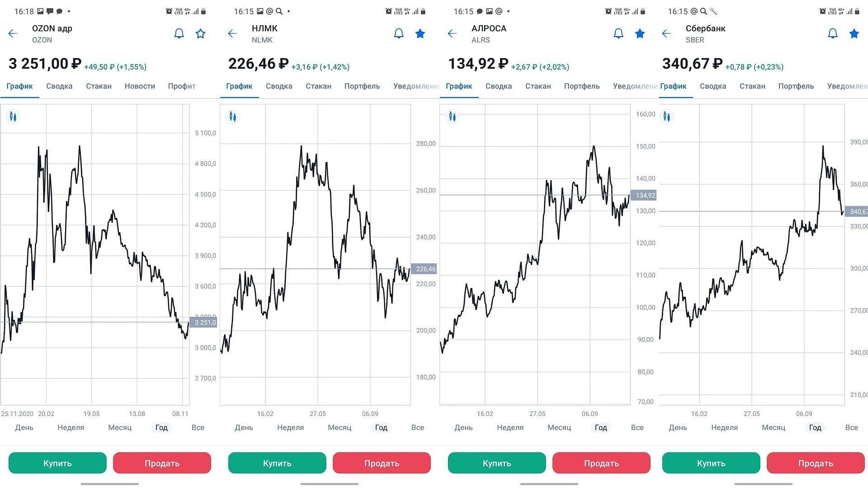Choose Все range for НЛМК chart

pos(417,427)
